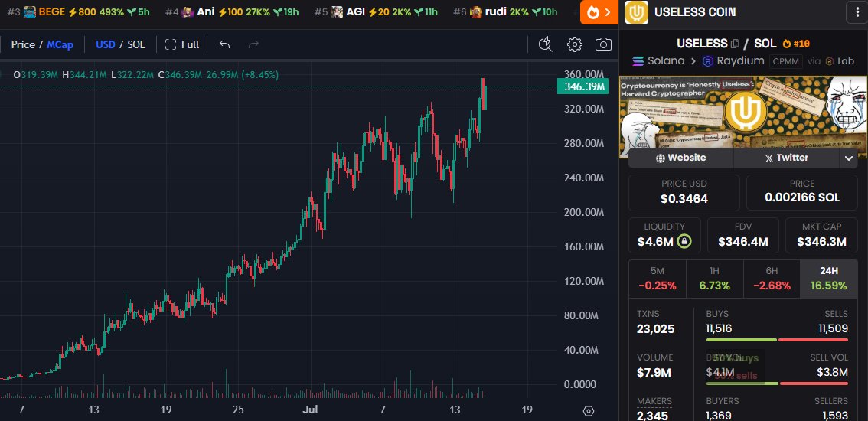Click the CPMM pool type badge
868x421 pixels.
coord(786,61)
